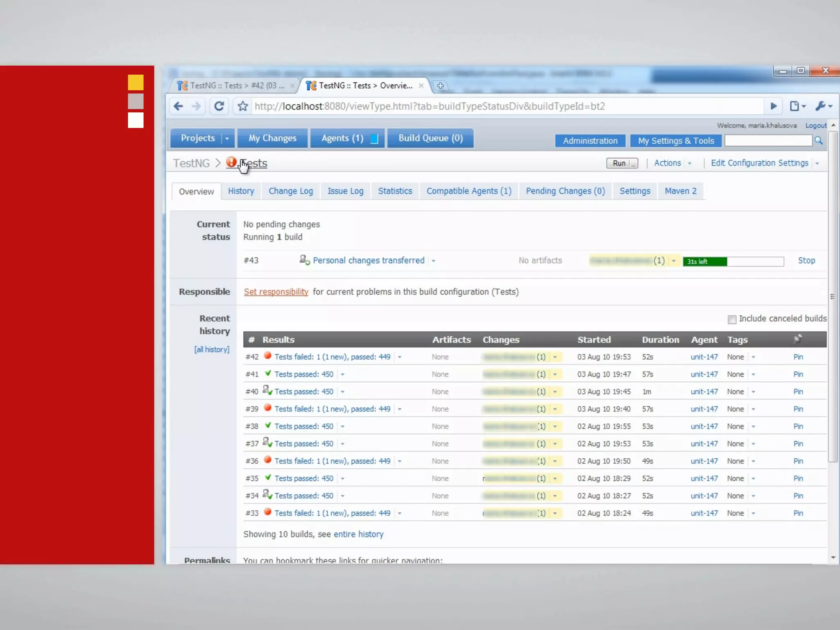This screenshot has height=630, width=840.
Task: Stop the running build #43
Action: click(806, 260)
